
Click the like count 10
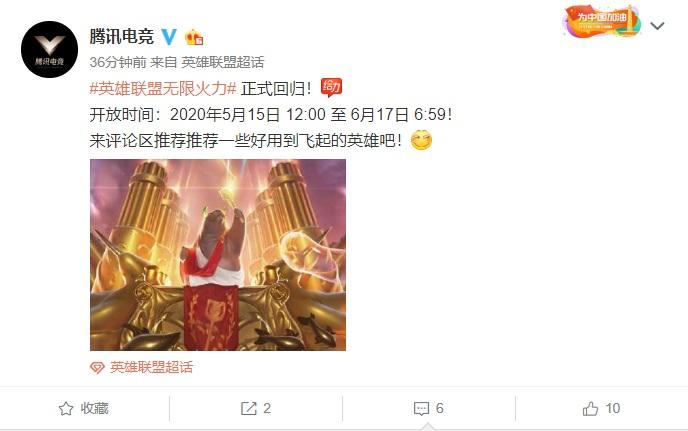(613, 409)
